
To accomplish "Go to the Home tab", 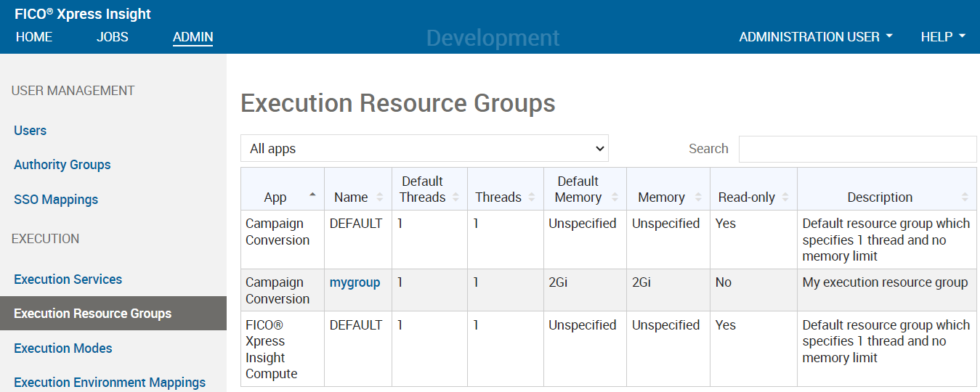I will pos(33,36).
